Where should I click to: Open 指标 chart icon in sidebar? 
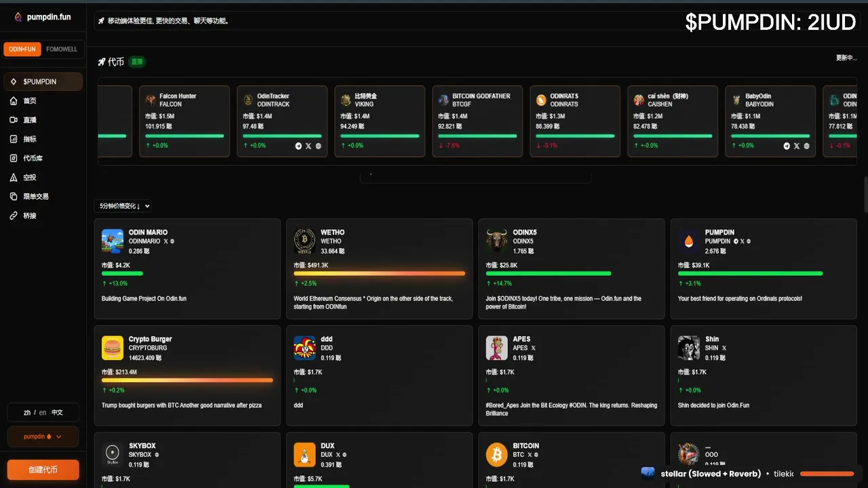[x=14, y=139]
